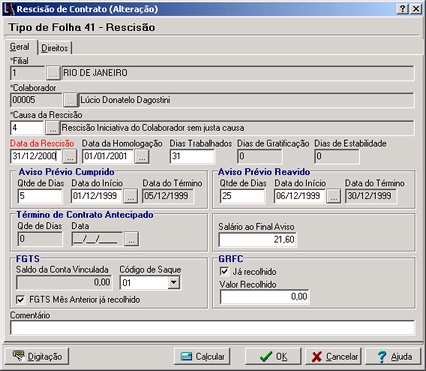Click the Cancelar button

[x=333, y=356]
